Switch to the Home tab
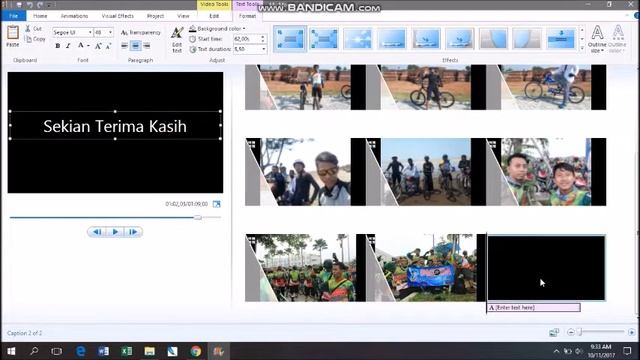This screenshot has width=640, height=360. (40, 16)
